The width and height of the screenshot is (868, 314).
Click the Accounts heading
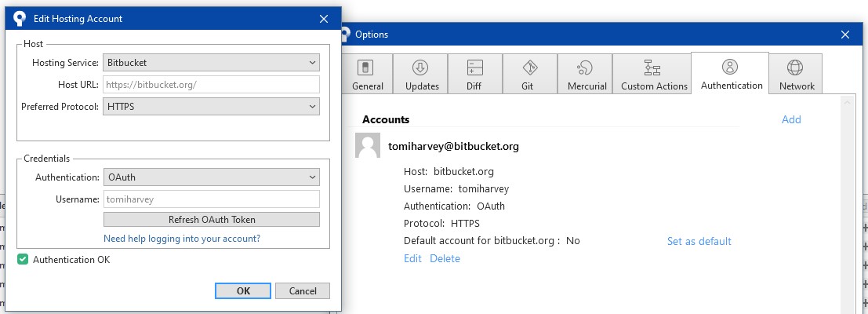(x=386, y=119)
